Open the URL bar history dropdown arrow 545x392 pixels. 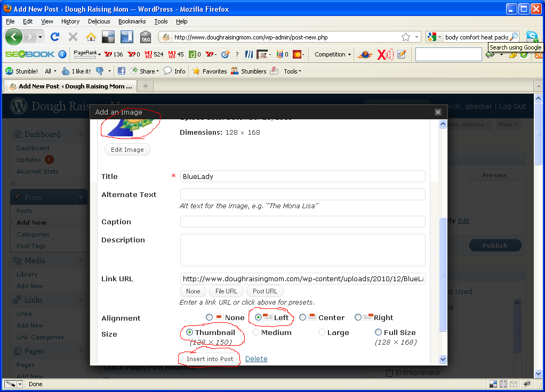[x=416, y=37]
